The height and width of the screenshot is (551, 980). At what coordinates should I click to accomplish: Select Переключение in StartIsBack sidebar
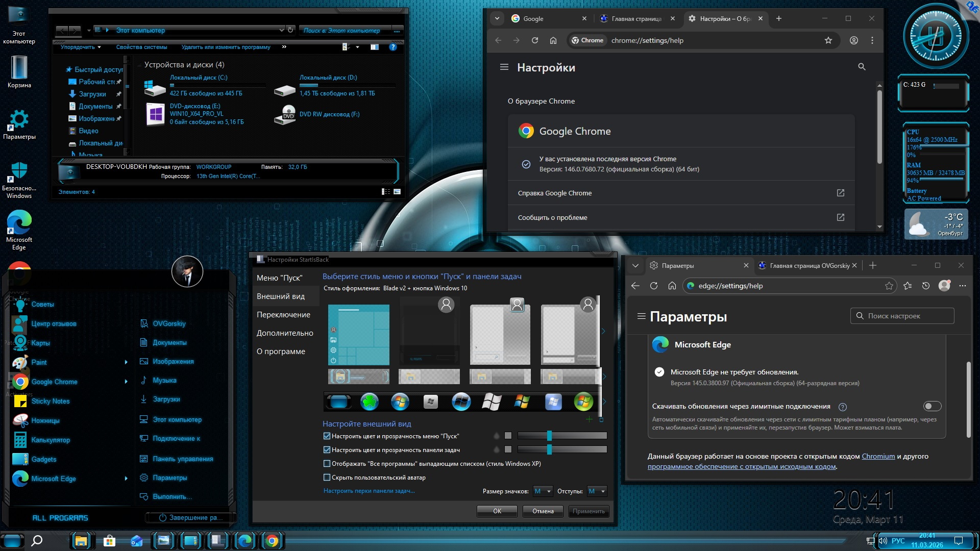click(283, 315)
